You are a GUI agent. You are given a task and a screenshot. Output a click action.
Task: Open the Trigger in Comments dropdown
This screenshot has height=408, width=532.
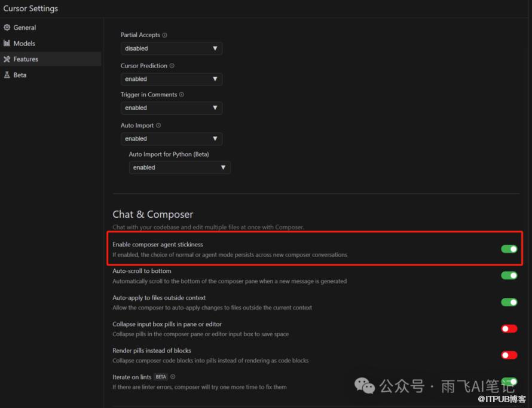tap(172, 108)
